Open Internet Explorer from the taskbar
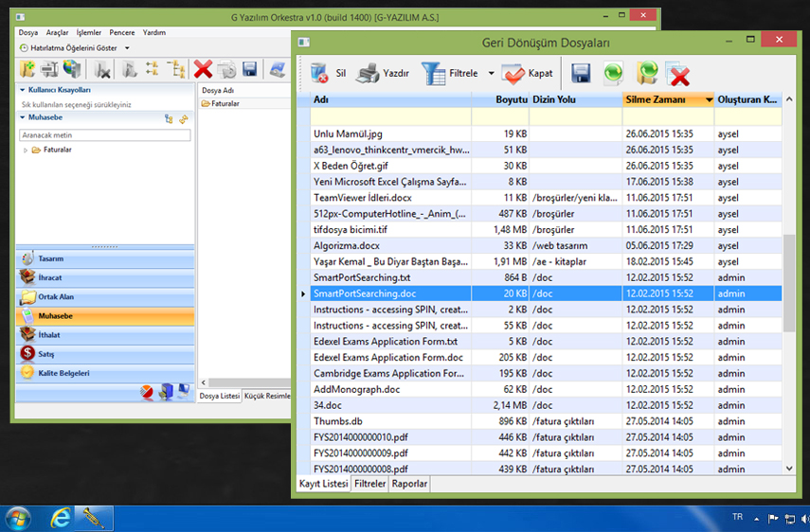This screenshot has height=532, width=810. tap(62, 518)
